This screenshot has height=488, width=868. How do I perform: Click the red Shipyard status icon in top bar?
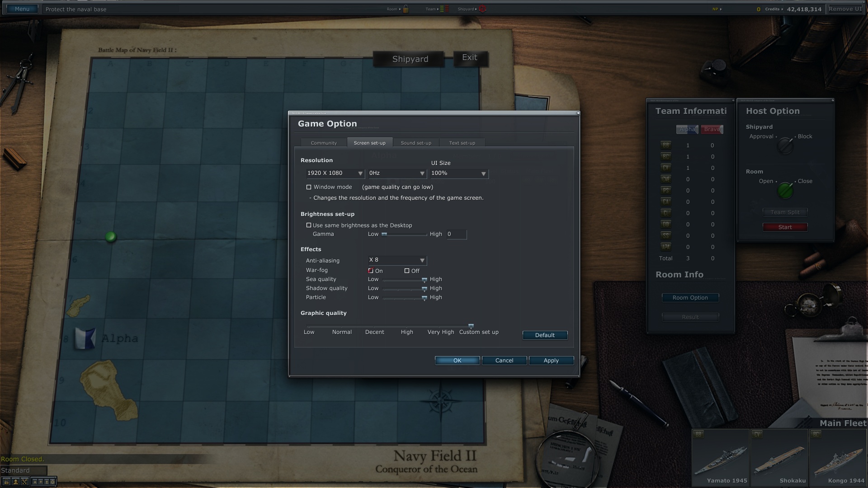pos(482,9)
